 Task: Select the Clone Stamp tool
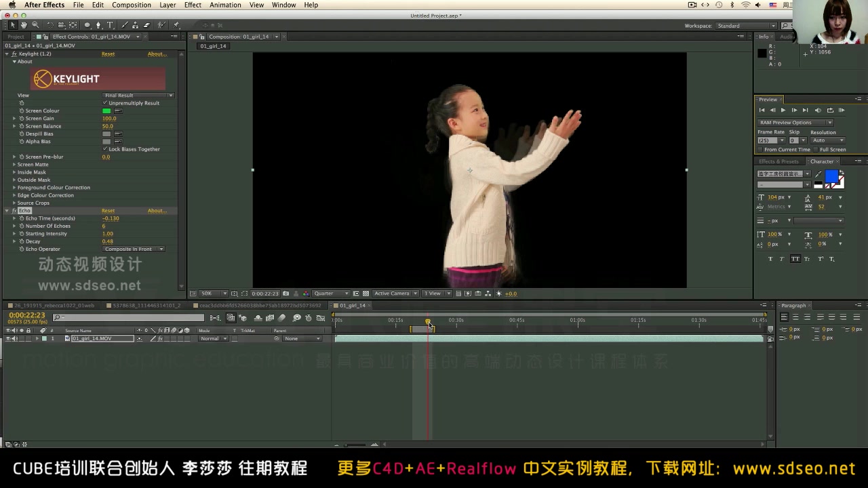click(x=136, y=25)
